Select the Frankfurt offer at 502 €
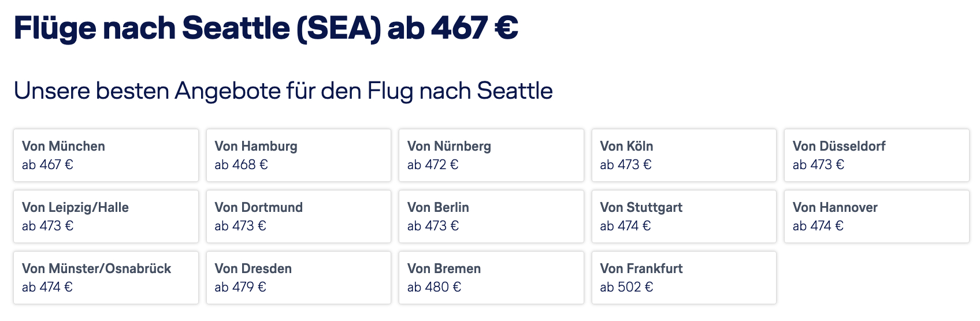 pos(684,278)
